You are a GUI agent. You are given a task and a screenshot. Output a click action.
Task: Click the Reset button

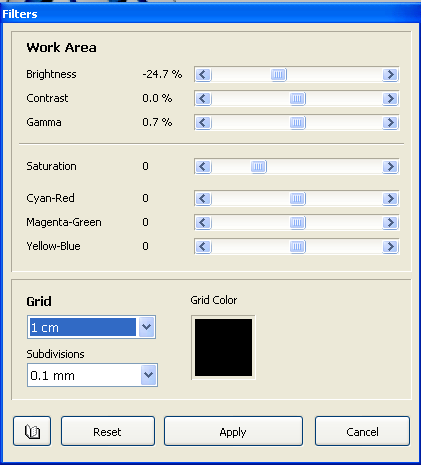(108, 431)
